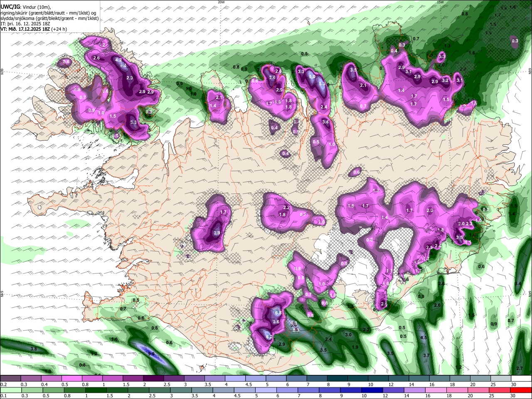Click the bright red swatch ending rain scale
The width and height of the screenshot is (532, 399).
tap(521, 390)
